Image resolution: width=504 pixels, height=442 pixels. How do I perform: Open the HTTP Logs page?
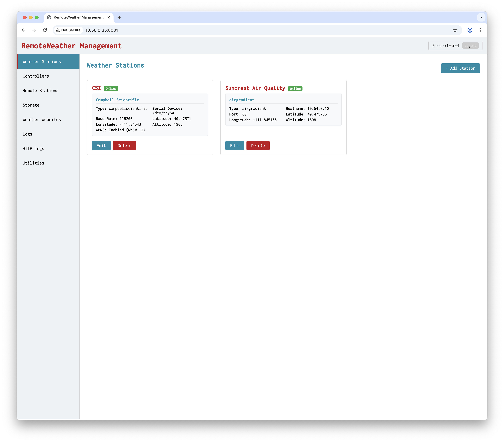(x=33, y=149)
